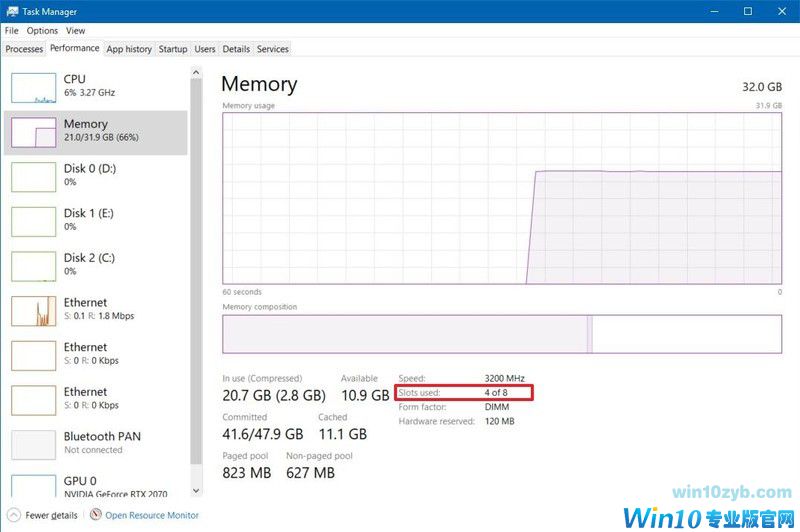
Task: Click the Memory composition bar
Action: 501,334
